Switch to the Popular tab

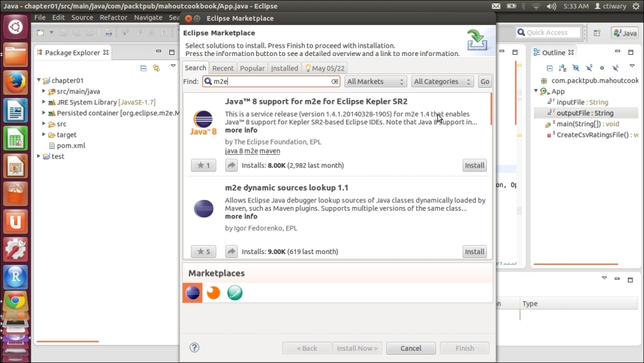point(252,68)
